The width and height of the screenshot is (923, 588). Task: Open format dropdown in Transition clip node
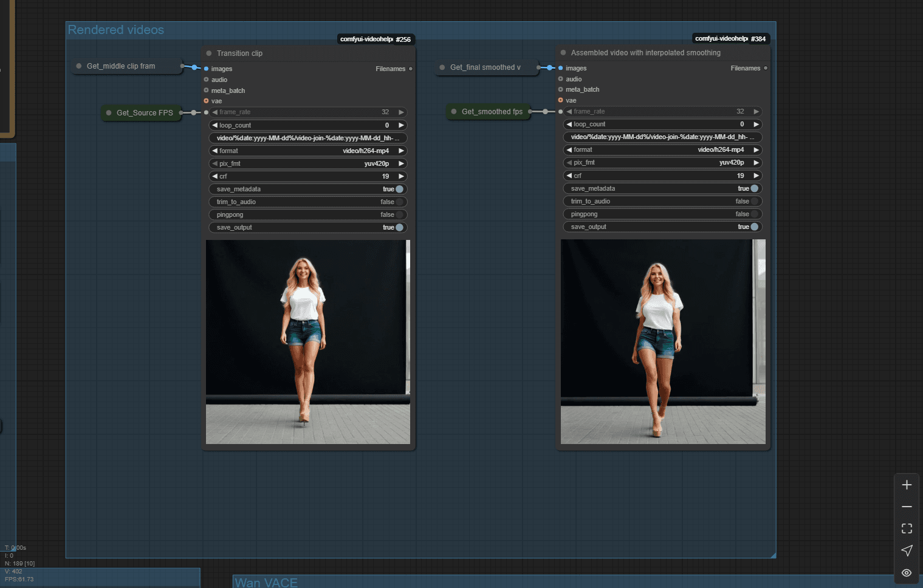coord(308,151)
